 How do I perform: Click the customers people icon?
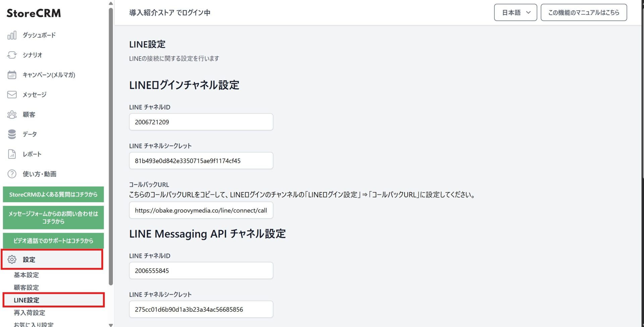12,115
